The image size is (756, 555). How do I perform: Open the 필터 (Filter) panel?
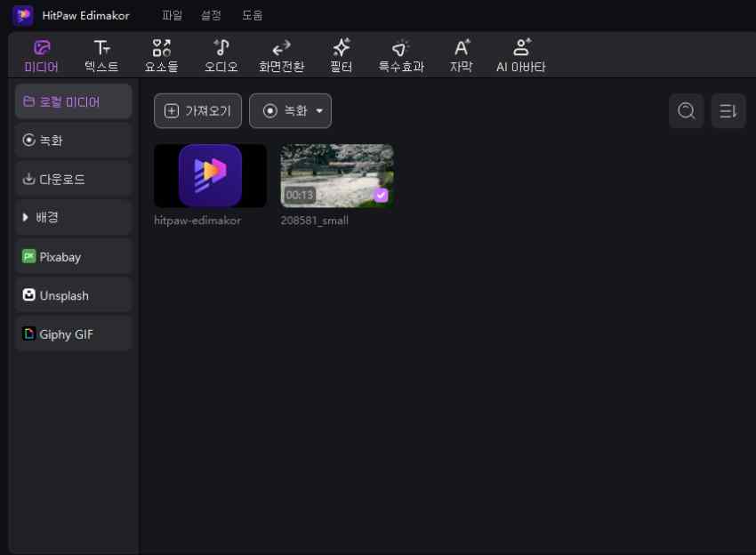pyautogui.click(x=342, y=55)
